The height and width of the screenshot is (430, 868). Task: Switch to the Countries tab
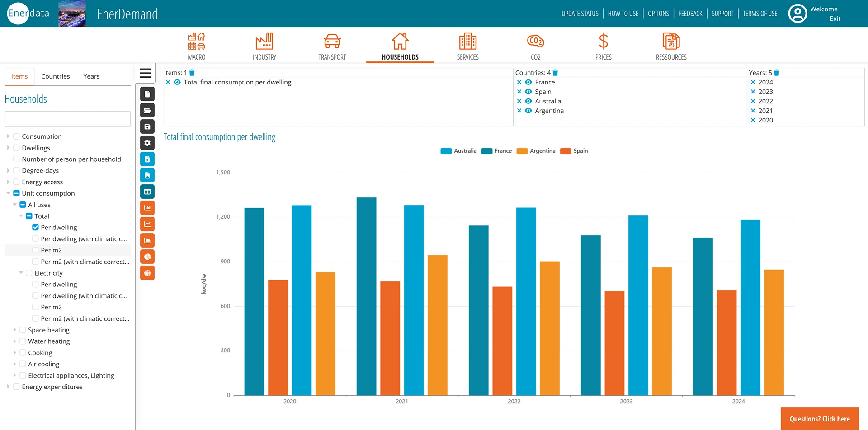tap(55, 76)
